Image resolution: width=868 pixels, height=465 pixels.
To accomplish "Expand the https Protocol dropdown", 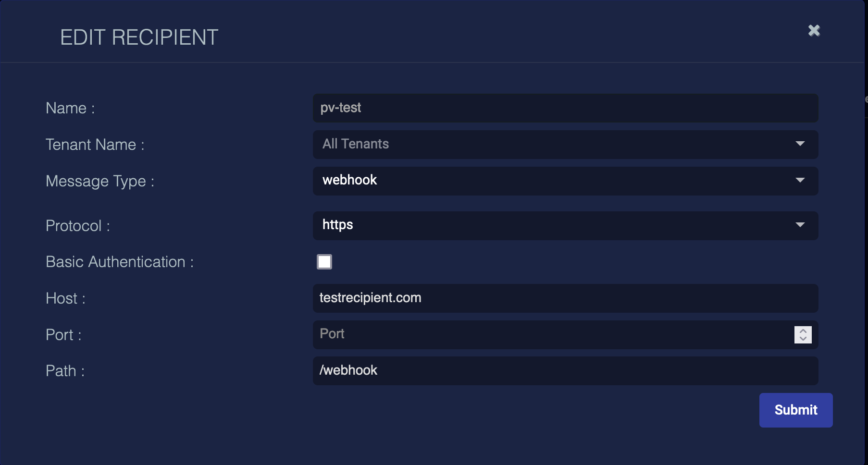I will pyautogui.click(x=553, y=225).
